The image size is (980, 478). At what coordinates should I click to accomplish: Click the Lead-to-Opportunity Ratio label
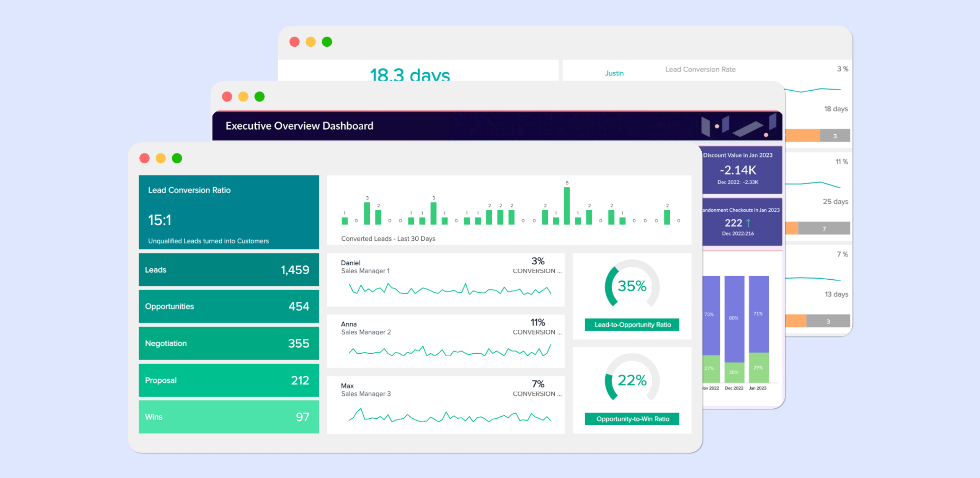[632, 325]
